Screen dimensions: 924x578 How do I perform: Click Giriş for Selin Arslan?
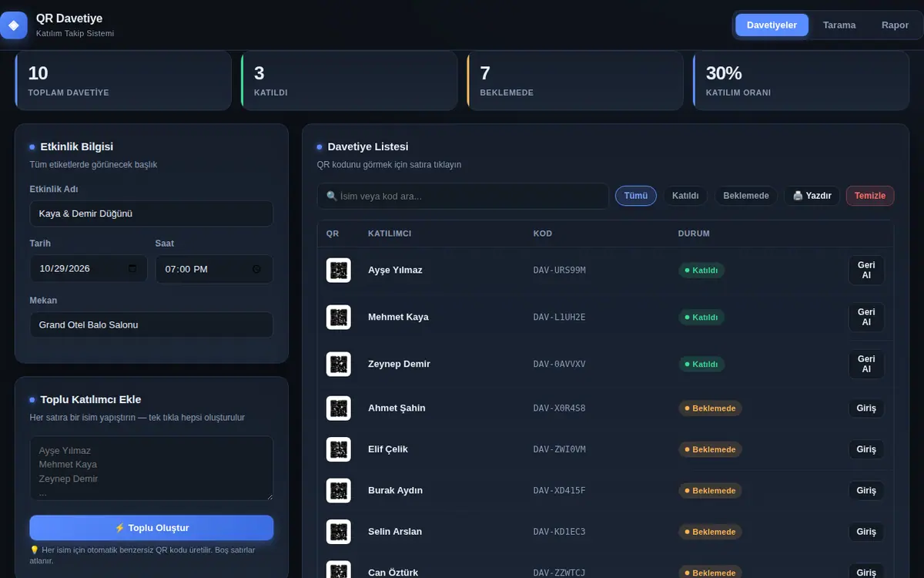[866, 532]
